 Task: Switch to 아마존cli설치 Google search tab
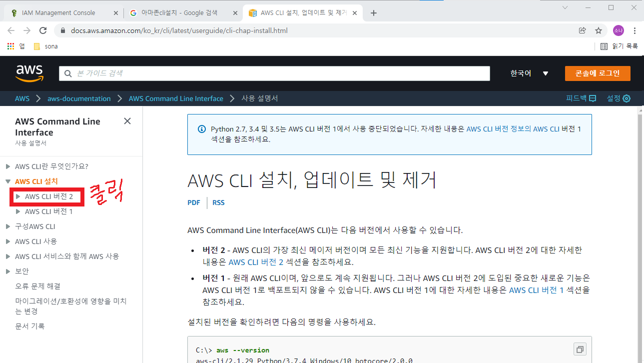(x=183, y=13)
